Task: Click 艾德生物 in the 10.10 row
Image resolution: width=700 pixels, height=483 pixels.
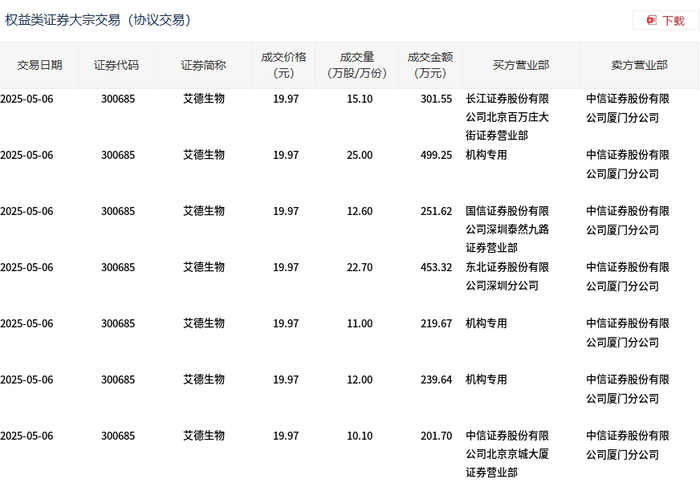Action: tap(204, 436)
